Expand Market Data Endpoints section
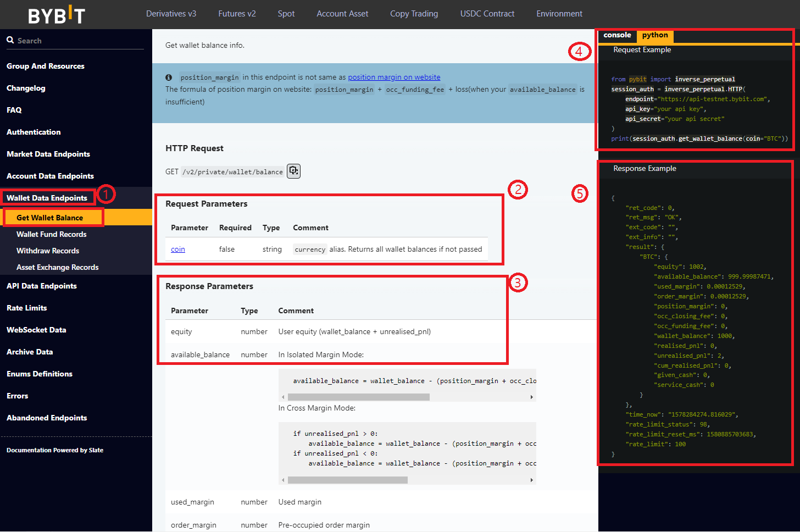800x532 pixels. coord(48,154)
